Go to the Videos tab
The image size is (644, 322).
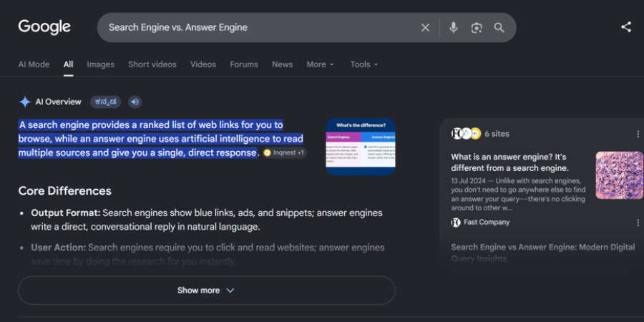point(203,64)
